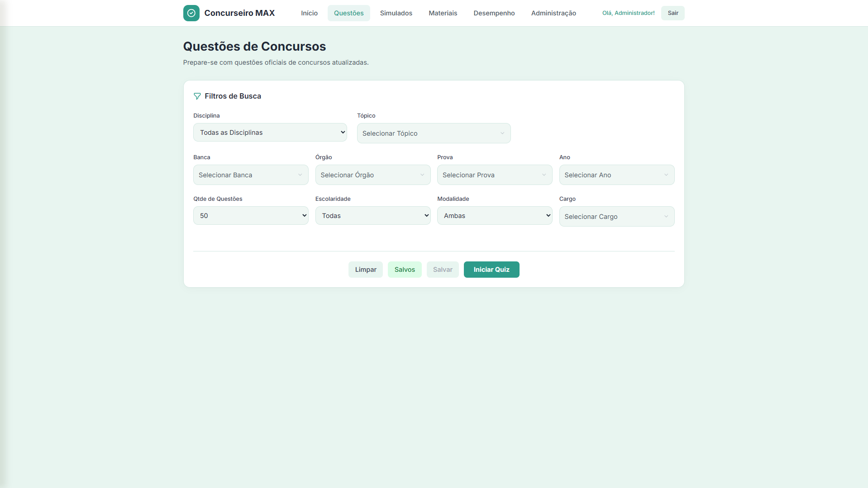This screenshot has width=868, height=488.
Task: Open the Simulados page
Action: click(396, 13)
